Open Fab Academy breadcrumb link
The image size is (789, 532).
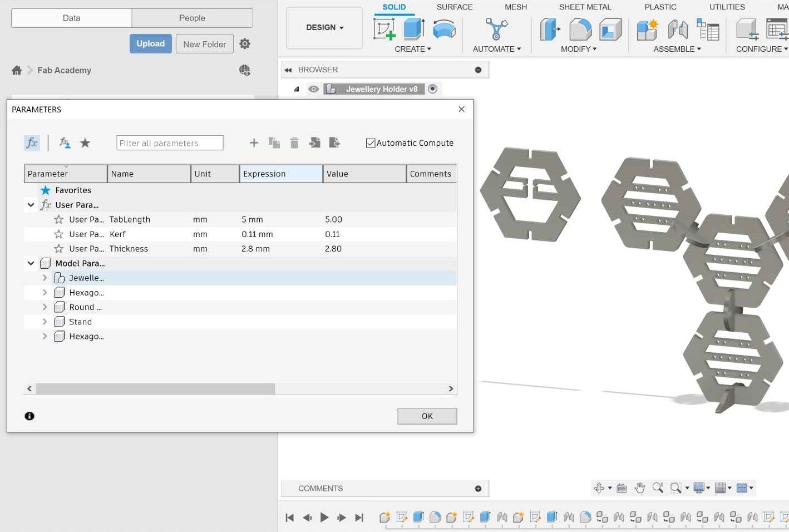(64, 70)
